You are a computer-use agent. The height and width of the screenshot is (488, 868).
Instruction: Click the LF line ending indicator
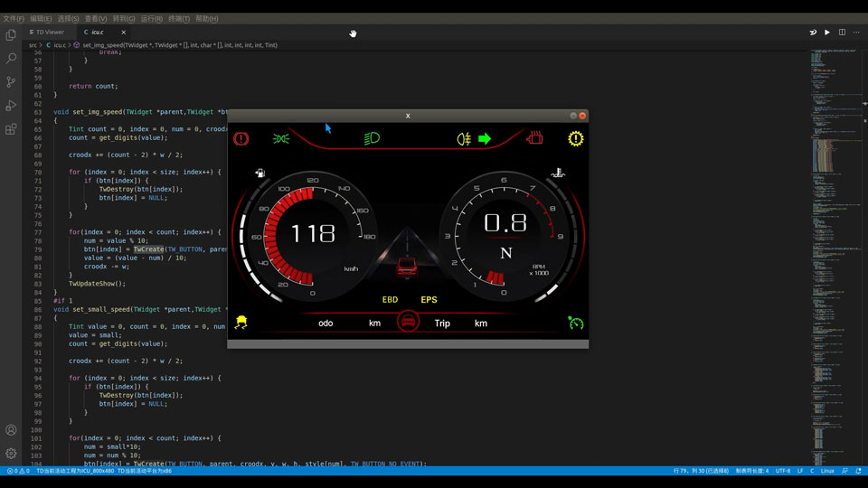tap(800, 471)
